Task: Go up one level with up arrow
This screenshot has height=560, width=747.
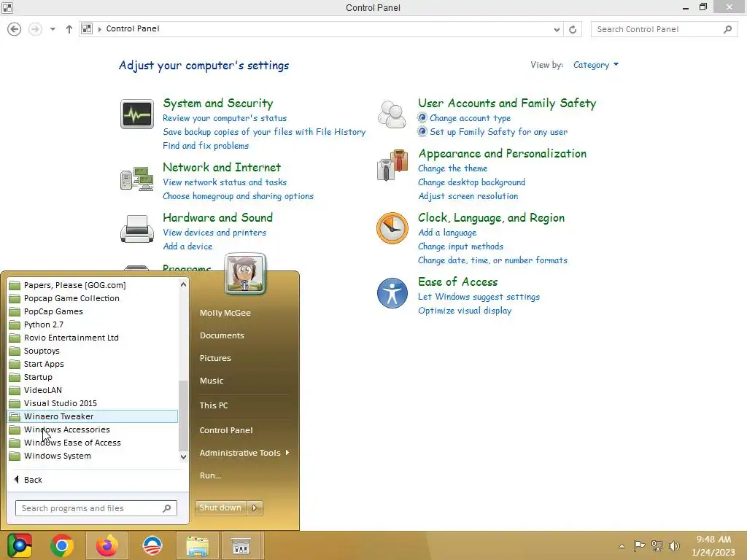Action: point(69,29)
